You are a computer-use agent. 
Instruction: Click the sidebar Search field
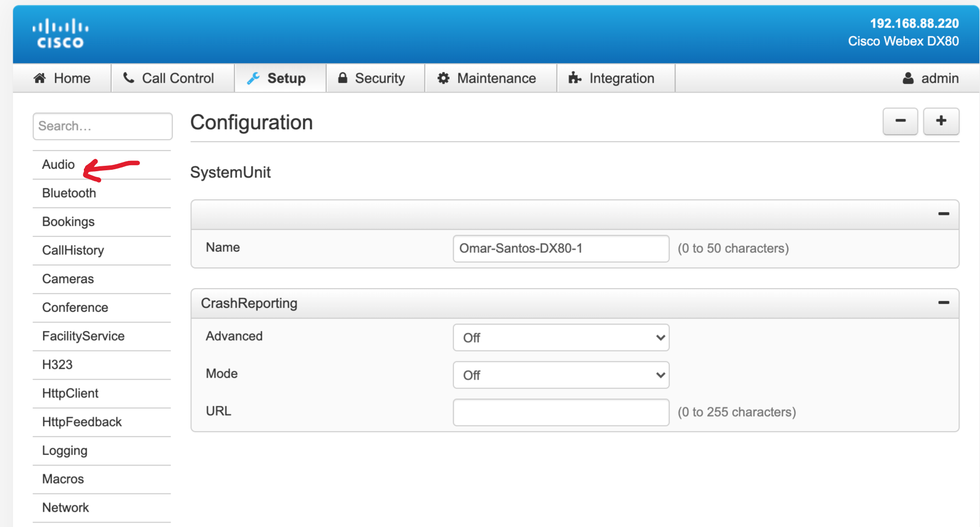(102, 126)
